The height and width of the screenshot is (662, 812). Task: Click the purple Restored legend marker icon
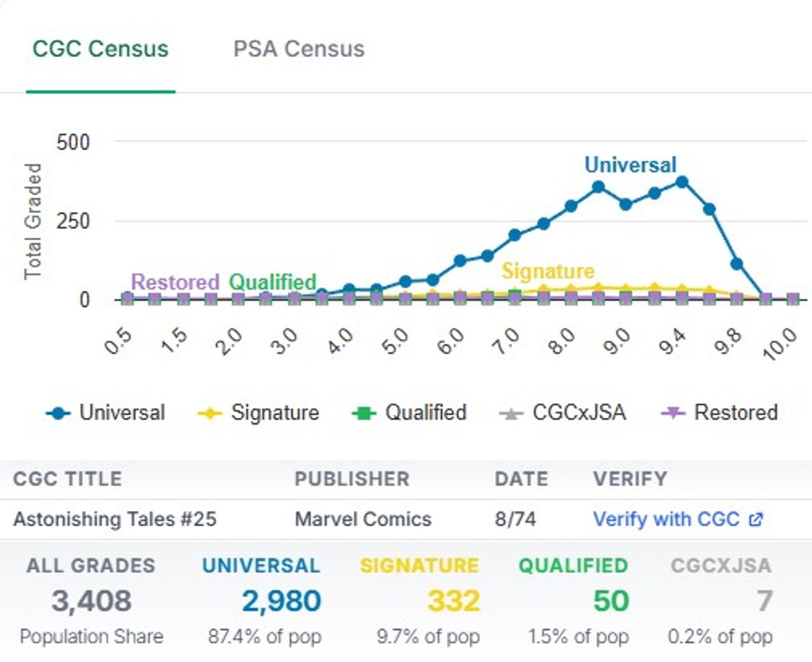coord(673,413)
